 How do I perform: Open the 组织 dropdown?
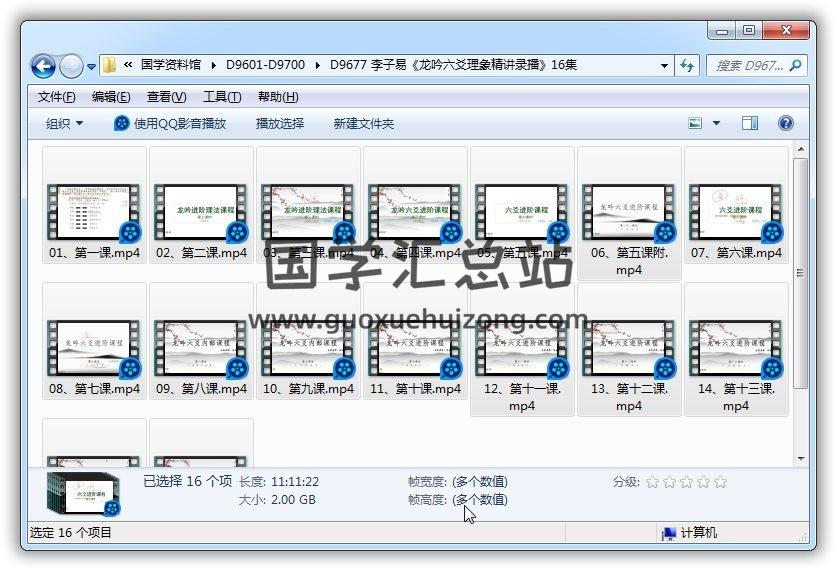(65, 124)
